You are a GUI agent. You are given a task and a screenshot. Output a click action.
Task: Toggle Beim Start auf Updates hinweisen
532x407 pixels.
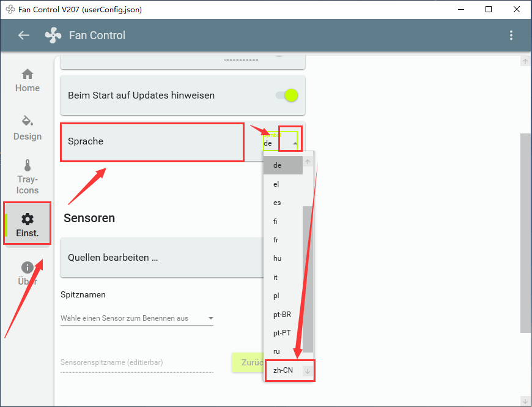coord(287,95)
